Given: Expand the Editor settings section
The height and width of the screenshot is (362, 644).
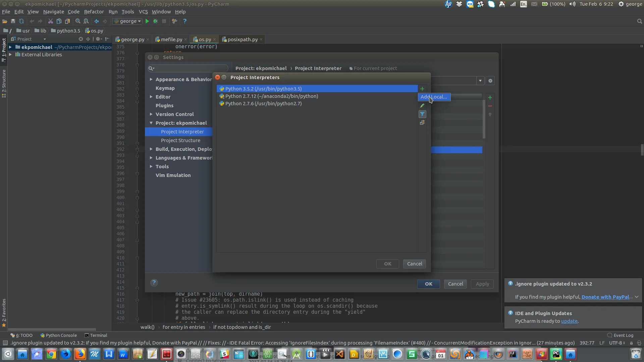Looking at the screenshot, I should [151, 97].
